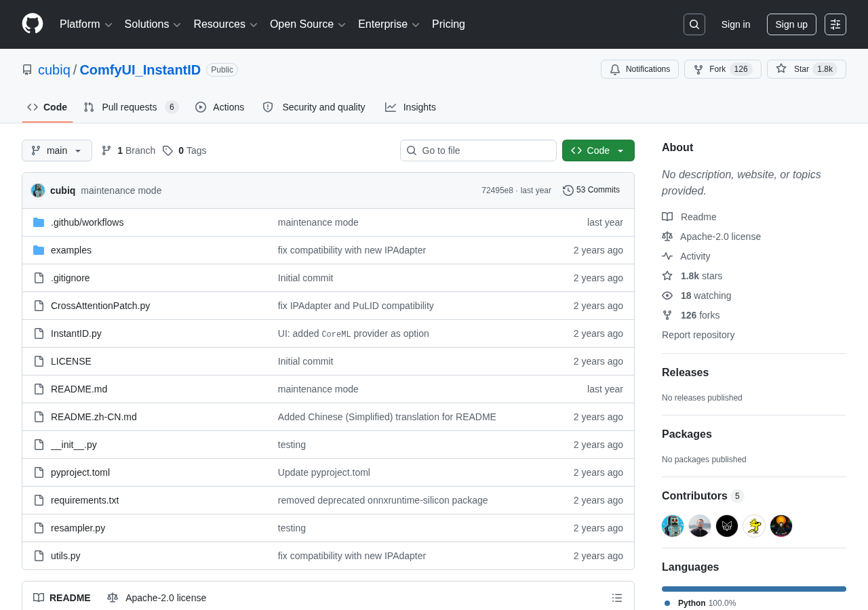This screenshot has width=868, height=610.
Task: Open the README.zh-CN.md file
Action: 94,417
